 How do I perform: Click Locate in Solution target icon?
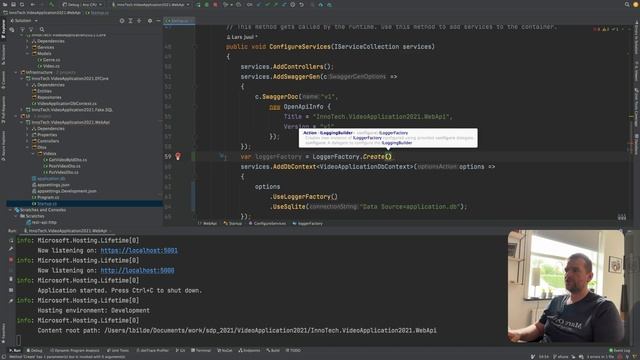(122, 20)
